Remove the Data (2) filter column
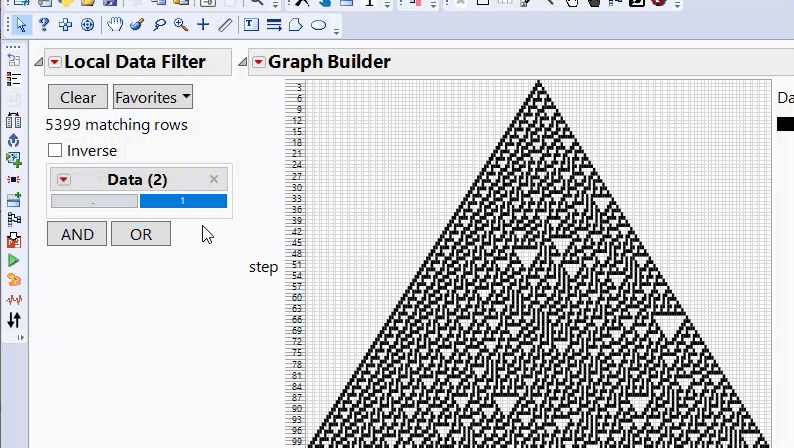Viewport: 794px width, 448px height. [x=214, y=179]
